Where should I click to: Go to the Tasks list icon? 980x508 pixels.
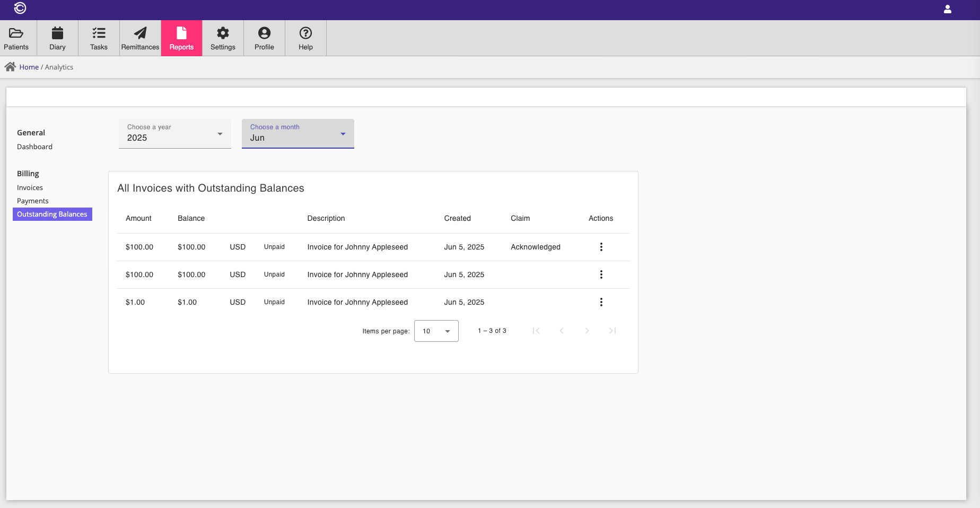(99, 33)
